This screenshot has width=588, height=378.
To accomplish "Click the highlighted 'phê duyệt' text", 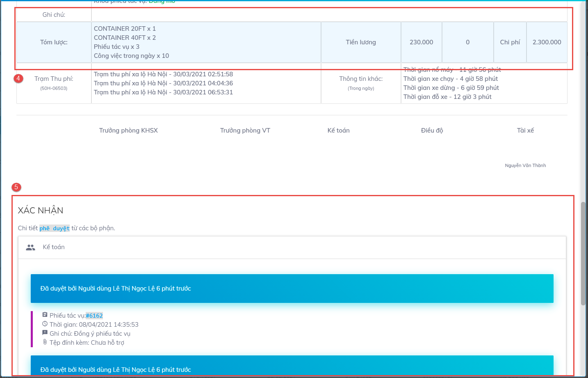I will [55, 228].
